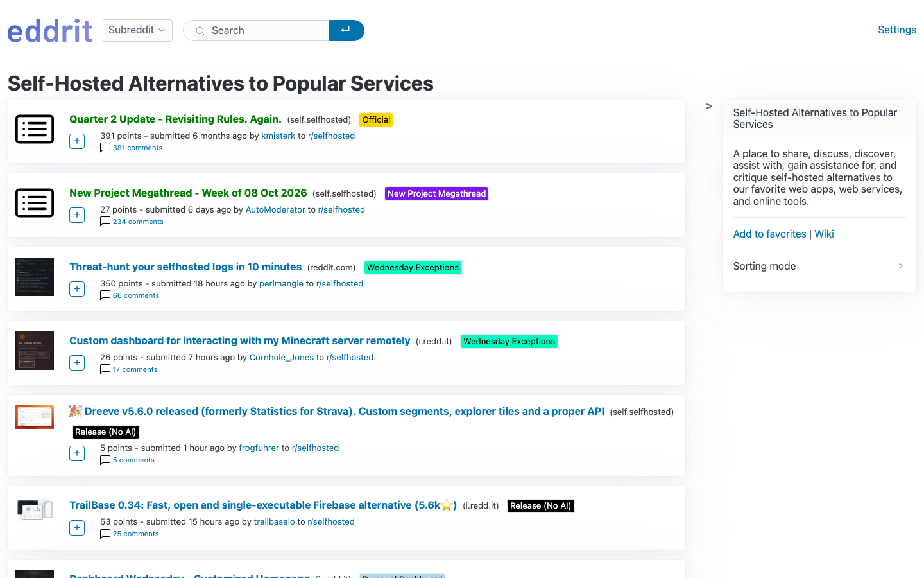Click Release (No AI) flair on Dreeve post
The height and width of the screenshot is (578, 924).
[x=106, y=432]
